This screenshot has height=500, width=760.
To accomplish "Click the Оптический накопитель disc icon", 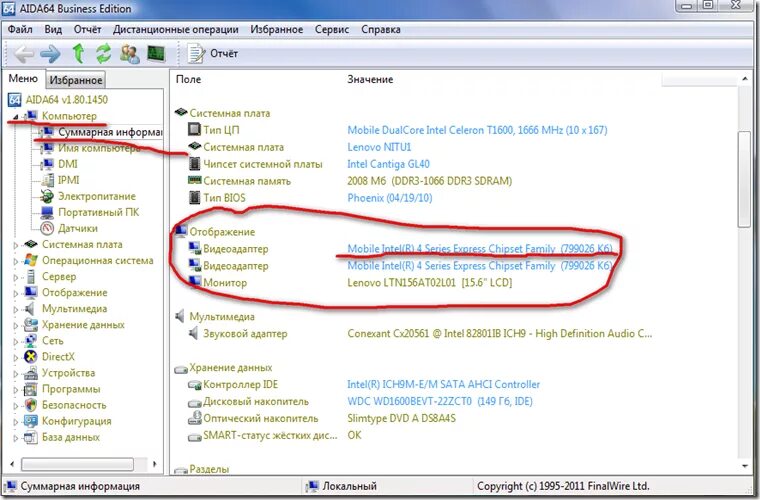I will [194, 418].
